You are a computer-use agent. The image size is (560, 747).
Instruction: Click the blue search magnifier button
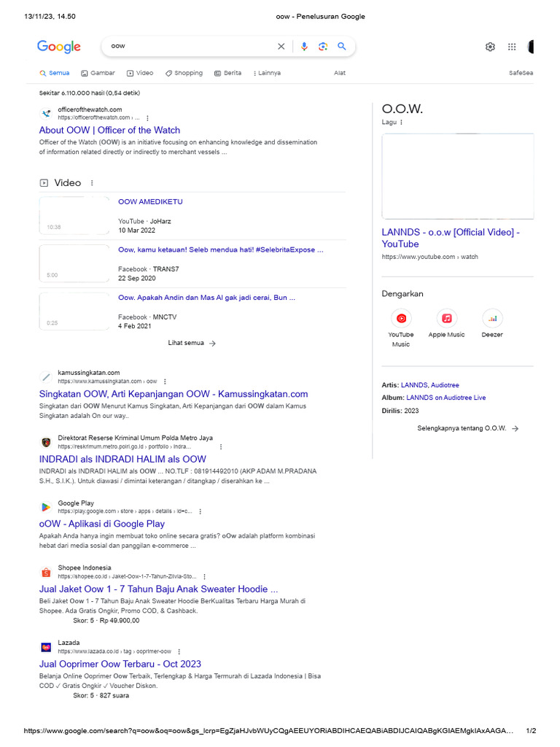341,46
